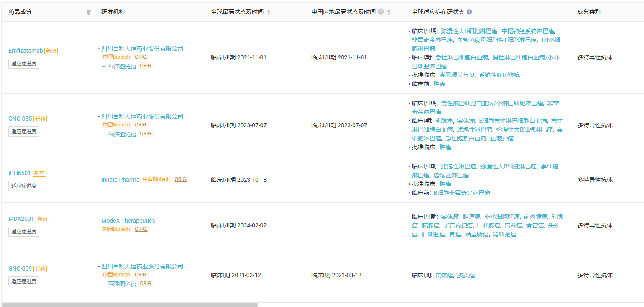Click 中型Biotech tag next to Innate Pharma

click(156, 179)
